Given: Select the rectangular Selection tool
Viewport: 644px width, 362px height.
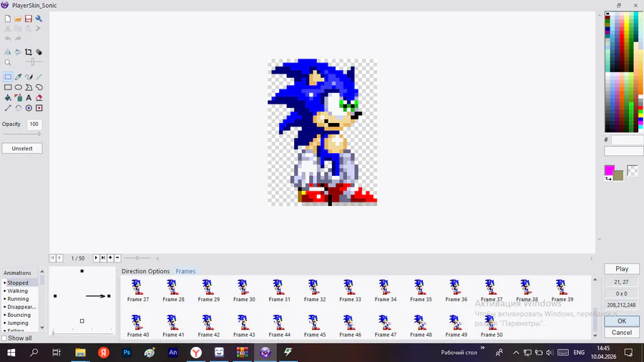Looking at the screenshot, I should [8, 77].
